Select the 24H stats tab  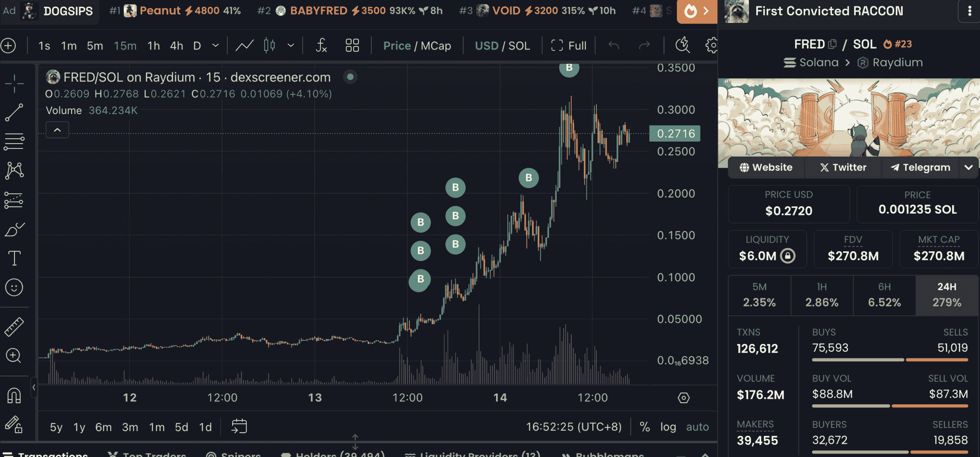pos(946,295)
